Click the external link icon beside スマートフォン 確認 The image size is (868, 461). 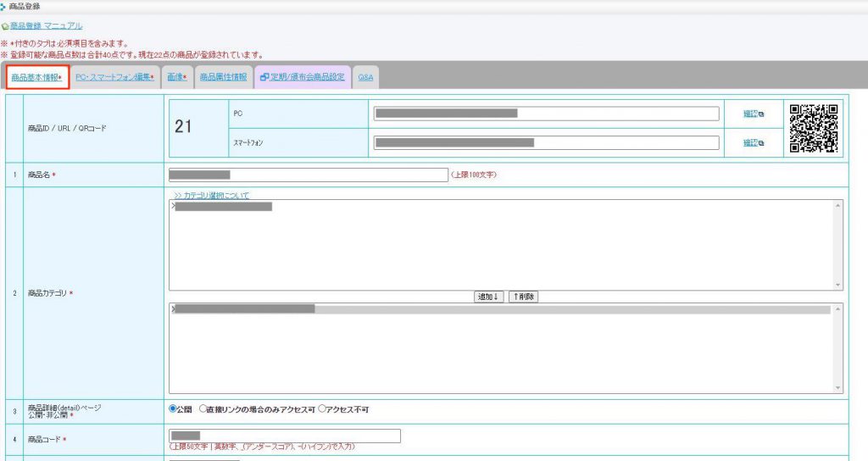(x=760, y=143)
